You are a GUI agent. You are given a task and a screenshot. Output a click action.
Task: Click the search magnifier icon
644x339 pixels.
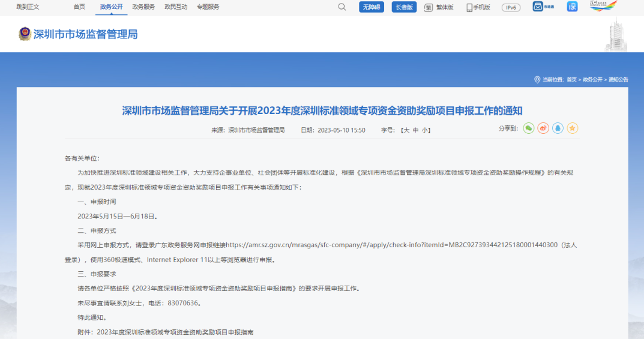342,7
